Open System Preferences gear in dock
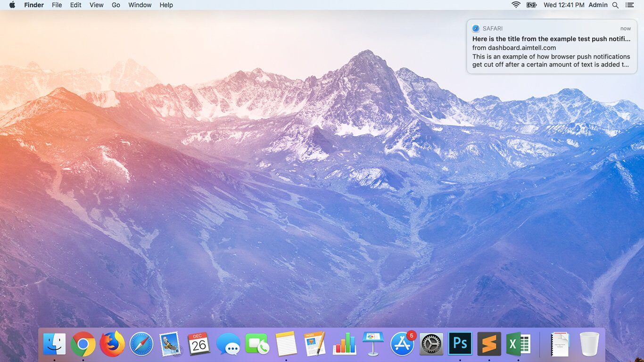The image size is (644, 362). (431, 344)
